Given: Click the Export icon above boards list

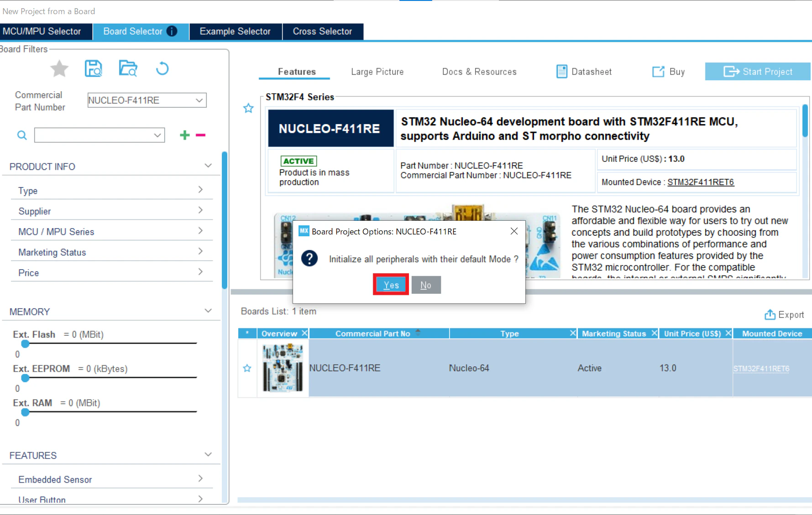Looking at the screenshot, I should point(770,315).
